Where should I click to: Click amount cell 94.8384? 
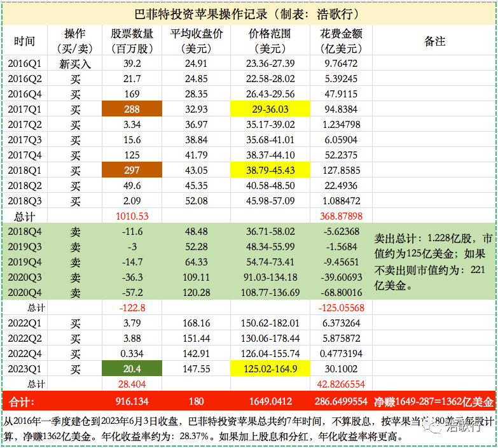coord(341,109)
